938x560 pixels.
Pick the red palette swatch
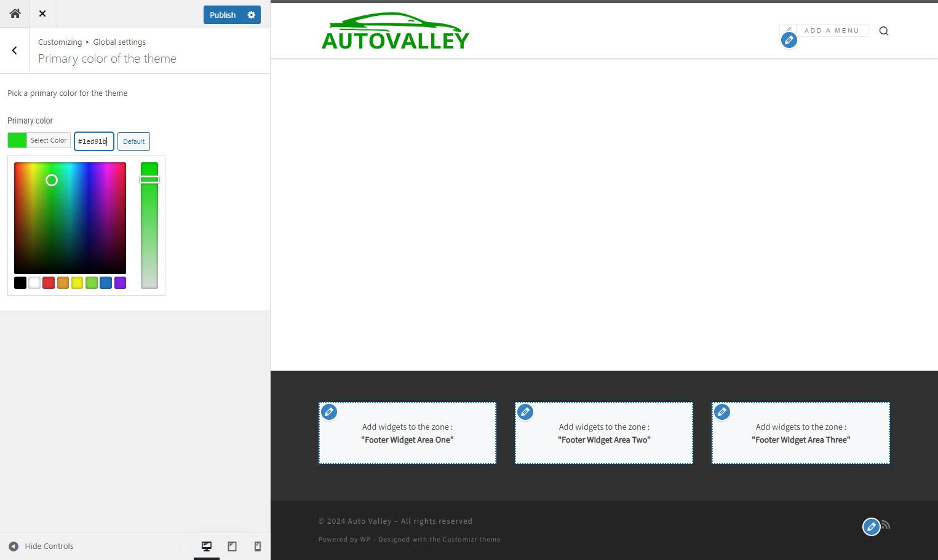tap(49, 283)
